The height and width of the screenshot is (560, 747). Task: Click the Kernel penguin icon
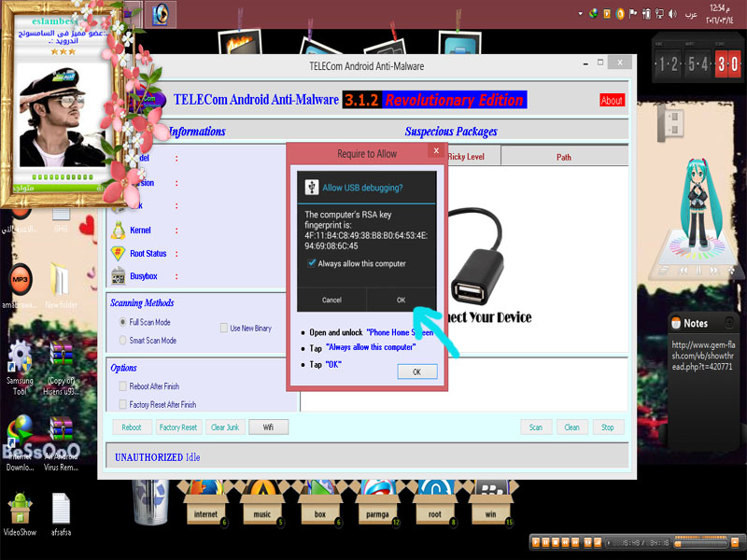[119, 231]
